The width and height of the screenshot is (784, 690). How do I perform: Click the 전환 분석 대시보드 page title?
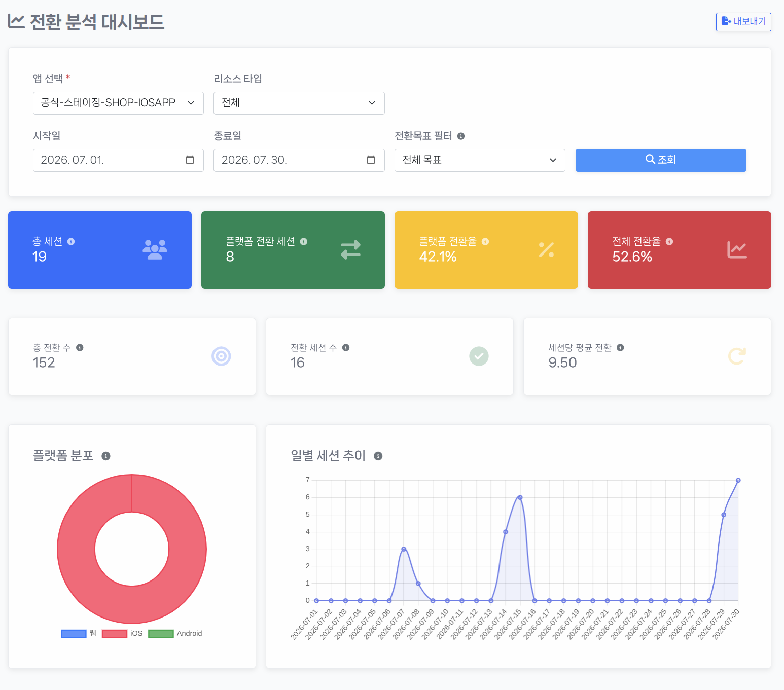click(x=97, y=22)
